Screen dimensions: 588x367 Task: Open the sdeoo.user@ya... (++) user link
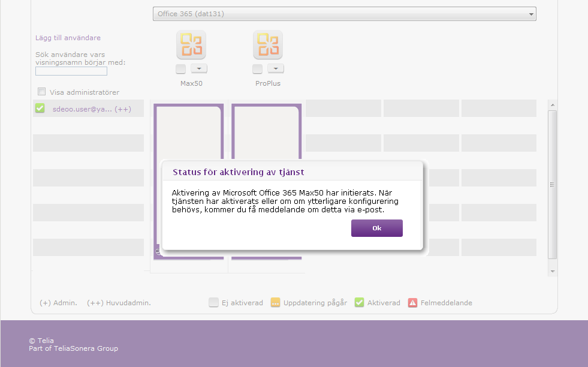coord(92,109)
